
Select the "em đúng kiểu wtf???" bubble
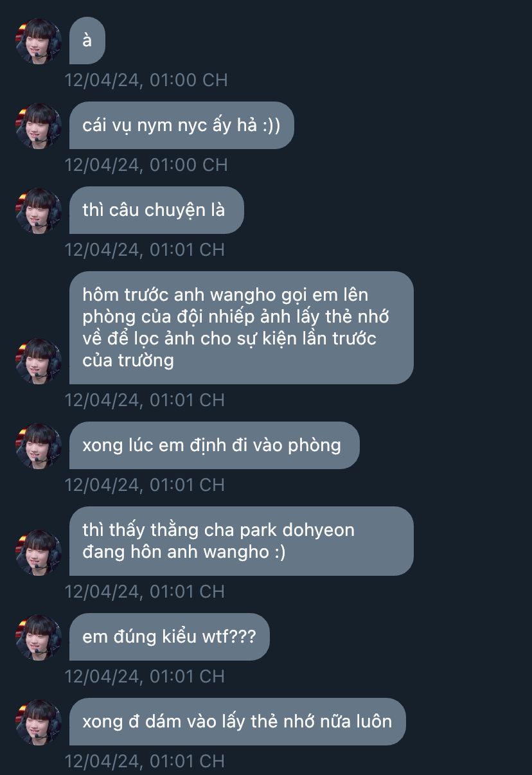pos(170,637)
